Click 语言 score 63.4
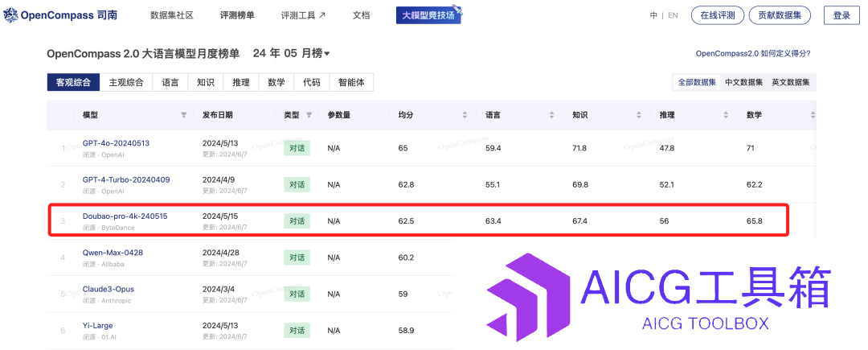Viewport: 868px width, 350px height. 493,221
